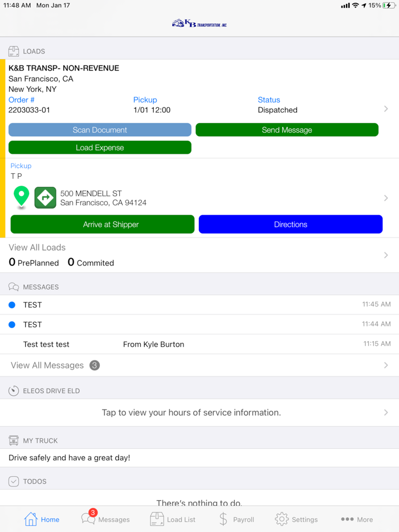Expand View All Messages using its chevron
This screenshot has height=532, width=399.
coord(385,365)
